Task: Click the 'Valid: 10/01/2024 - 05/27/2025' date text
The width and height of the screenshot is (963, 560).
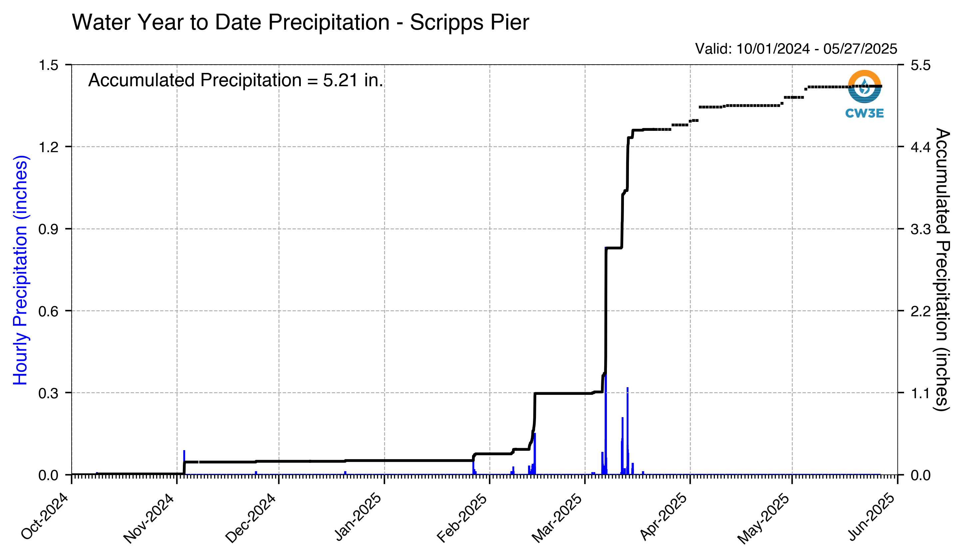Action: point(796,49)
